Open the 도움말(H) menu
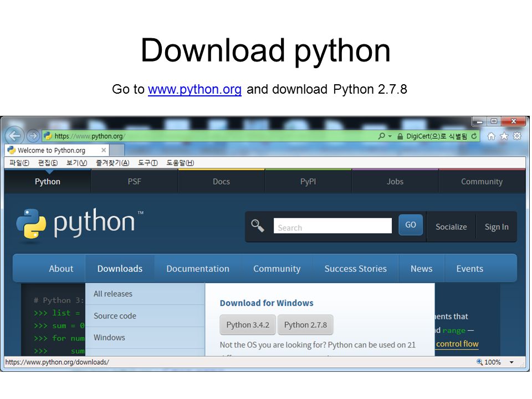532x399 pixels. [180, 163]
